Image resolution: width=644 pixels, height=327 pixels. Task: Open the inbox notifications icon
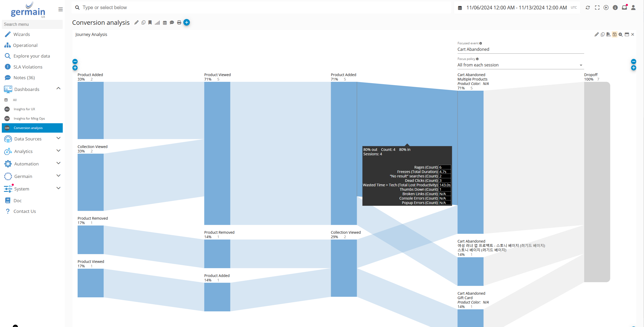click(624, 8)
